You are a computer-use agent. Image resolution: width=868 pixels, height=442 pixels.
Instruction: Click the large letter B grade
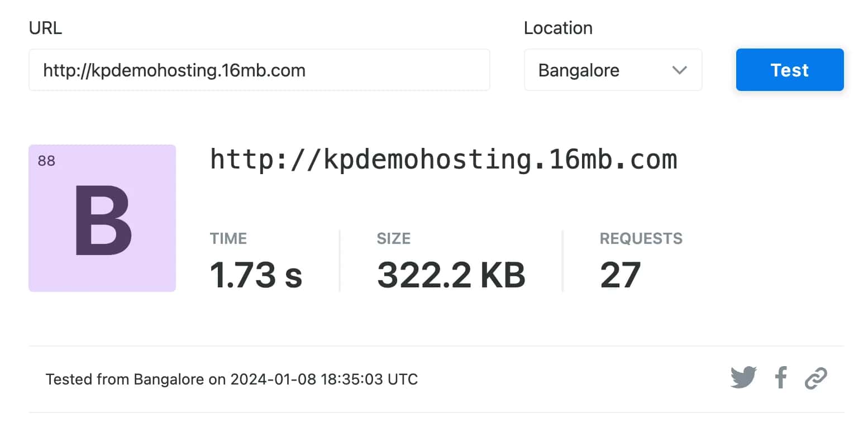coord(103,222)
